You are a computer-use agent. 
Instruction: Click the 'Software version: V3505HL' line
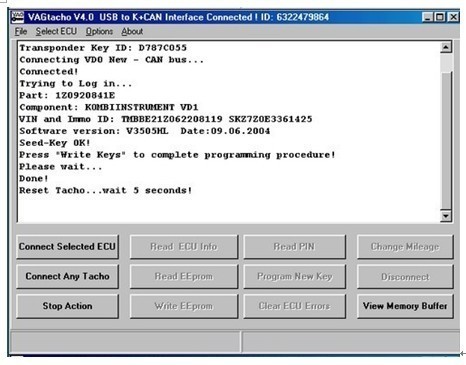click(x=144, y=131)
